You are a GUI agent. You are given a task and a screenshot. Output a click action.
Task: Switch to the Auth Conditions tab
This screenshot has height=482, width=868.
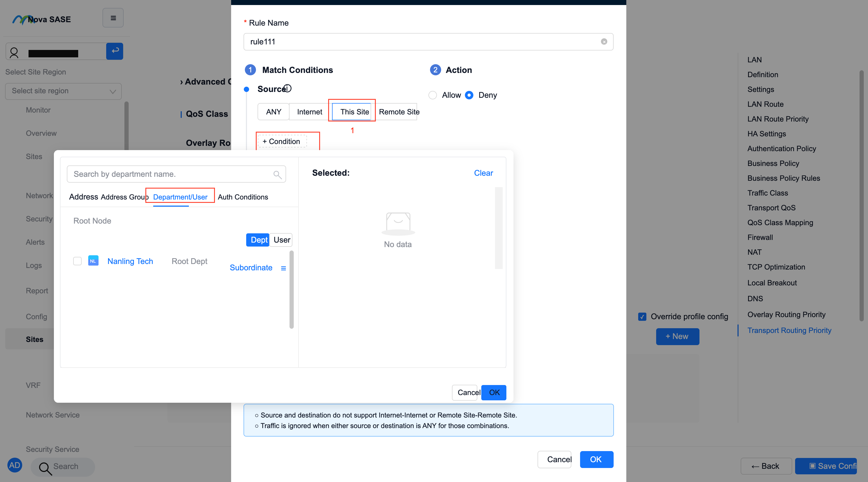[x=243, y=197]
